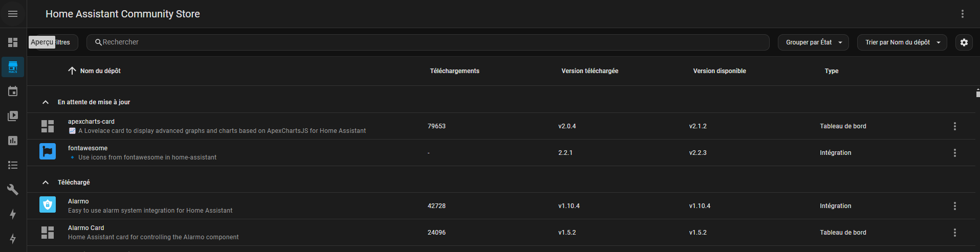Click the apexcharts-card dashboard icon
The height and width of the screenshot is (252, 980).
point(48,126)
